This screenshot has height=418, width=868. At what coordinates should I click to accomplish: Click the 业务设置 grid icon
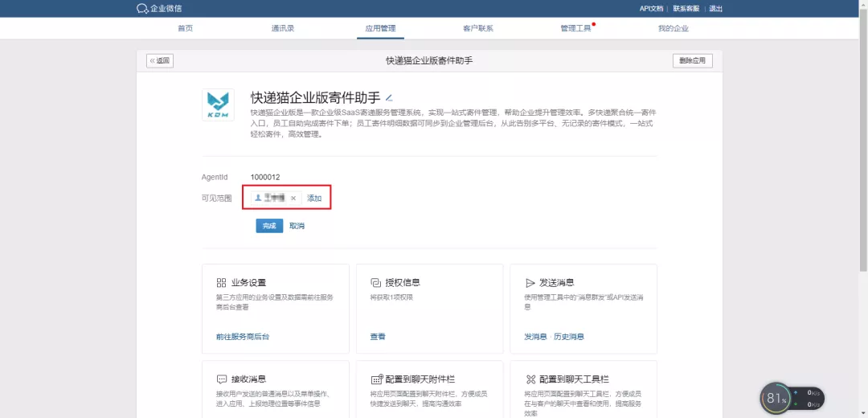point(222,283)
